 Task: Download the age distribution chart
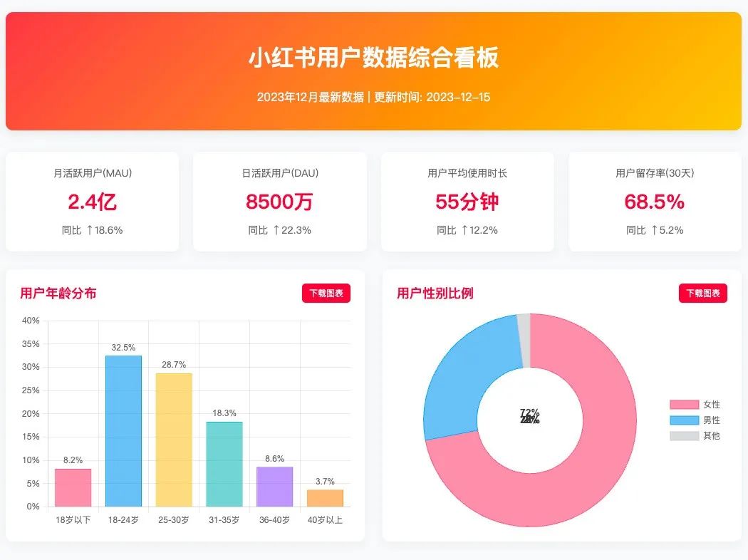[326, 293]
